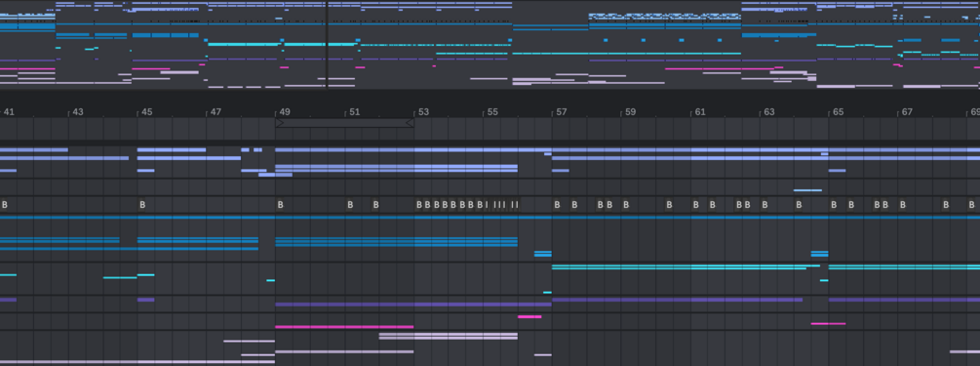This screenshot has width=980, height=366.
Task: Select the first B clip at bar 57
Action: [557, 205]
